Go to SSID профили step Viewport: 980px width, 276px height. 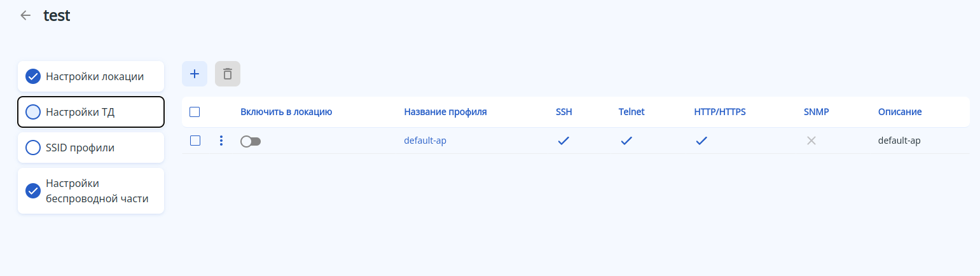(x=91, y=148)
